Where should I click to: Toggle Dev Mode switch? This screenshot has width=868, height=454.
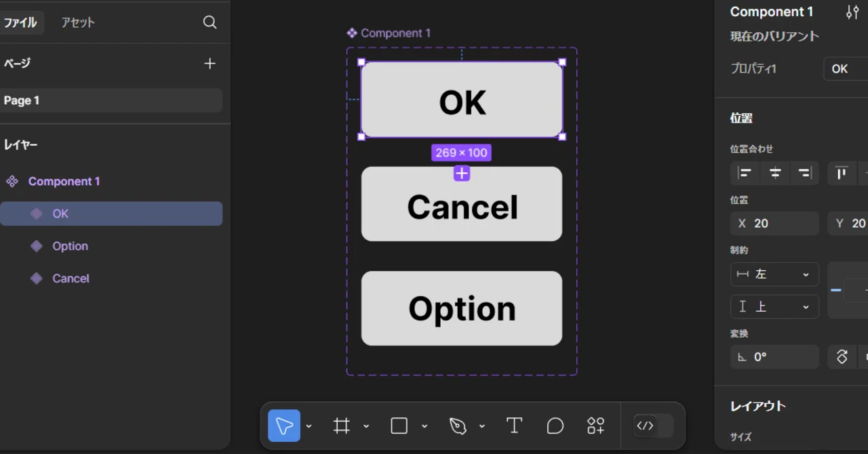coord(654,426)
